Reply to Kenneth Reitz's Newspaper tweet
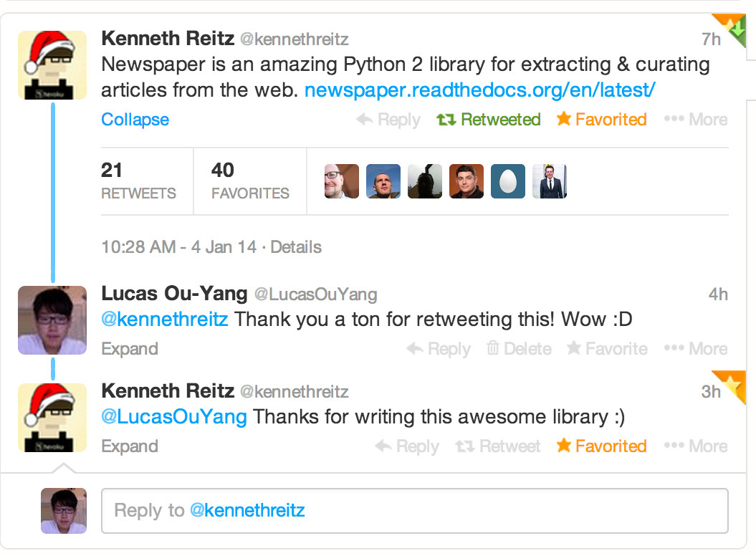756x556 pixels. (388, 120)
